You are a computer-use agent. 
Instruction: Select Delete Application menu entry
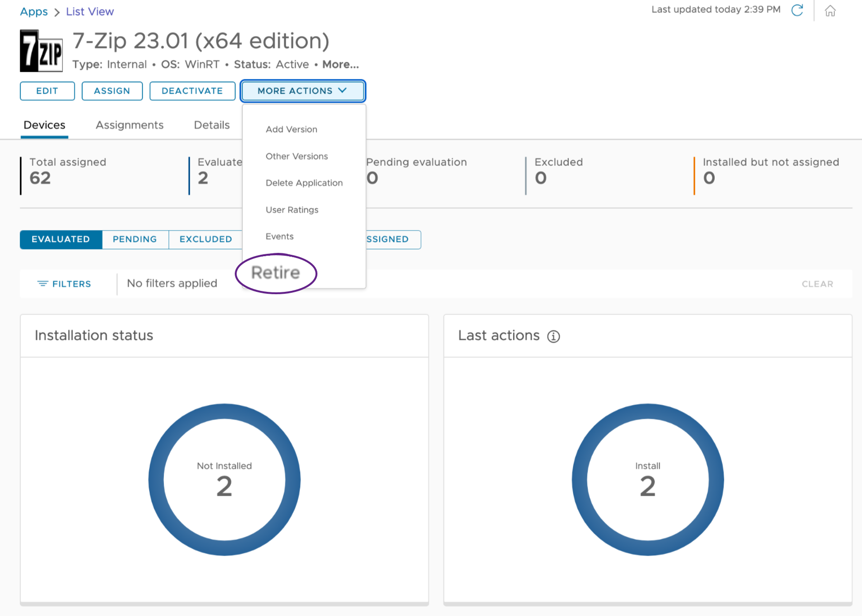[x=304, y=183]
